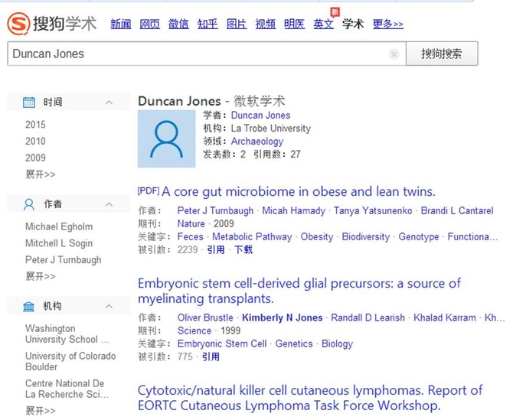Open the 更多>> menu link

coord(388,24)
